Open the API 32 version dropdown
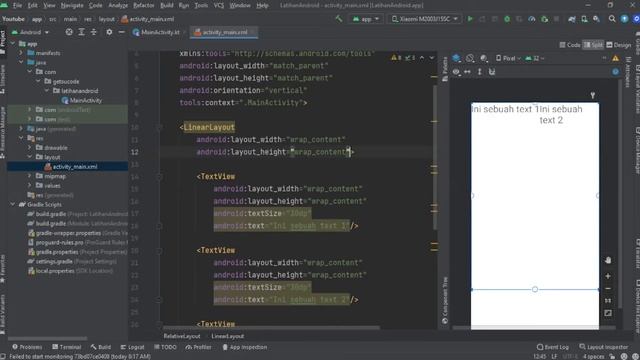This screenshot has width=640, height=360. click(x=535, y=58)
